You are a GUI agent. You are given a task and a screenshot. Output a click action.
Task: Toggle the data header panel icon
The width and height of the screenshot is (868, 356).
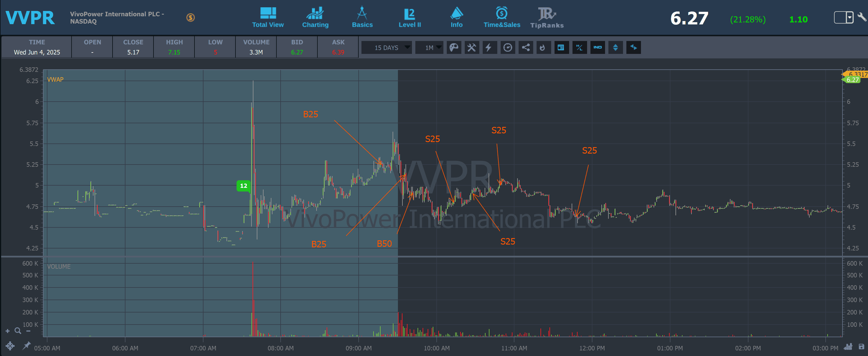click(x=561, y=47)
